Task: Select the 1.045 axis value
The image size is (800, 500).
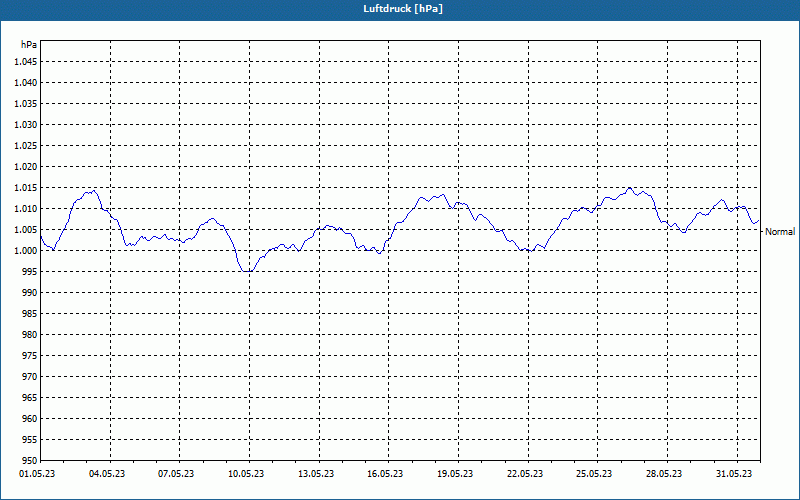Action: point(25,62)
